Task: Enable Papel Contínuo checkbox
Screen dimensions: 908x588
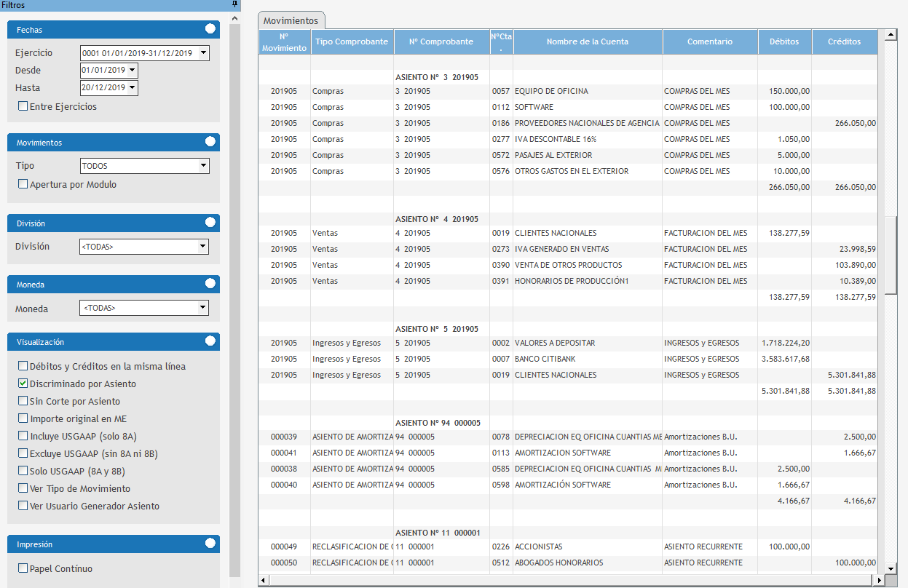Action: click(x=23, y=568)
